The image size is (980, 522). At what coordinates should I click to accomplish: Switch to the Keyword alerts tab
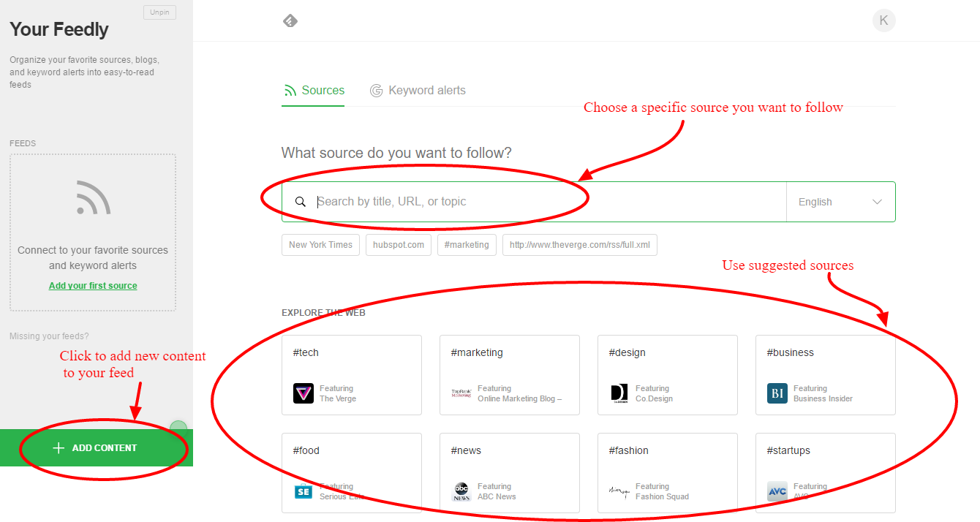(418, 91)
